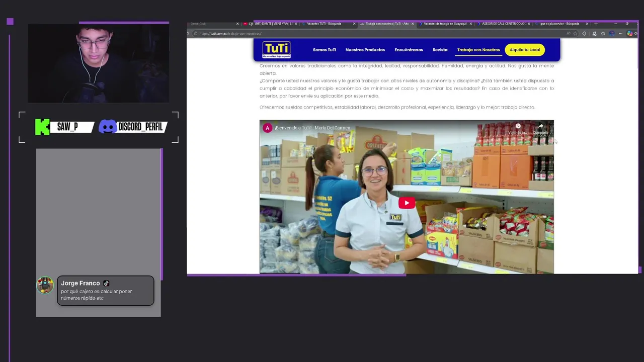Add page to favorites with star icon

pos(575,34)
